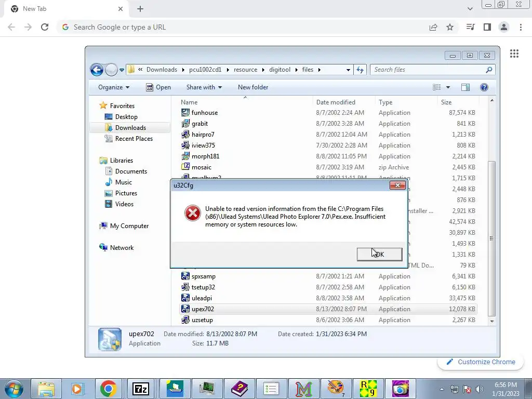Select the funhouse file icon

pos(185,113)
